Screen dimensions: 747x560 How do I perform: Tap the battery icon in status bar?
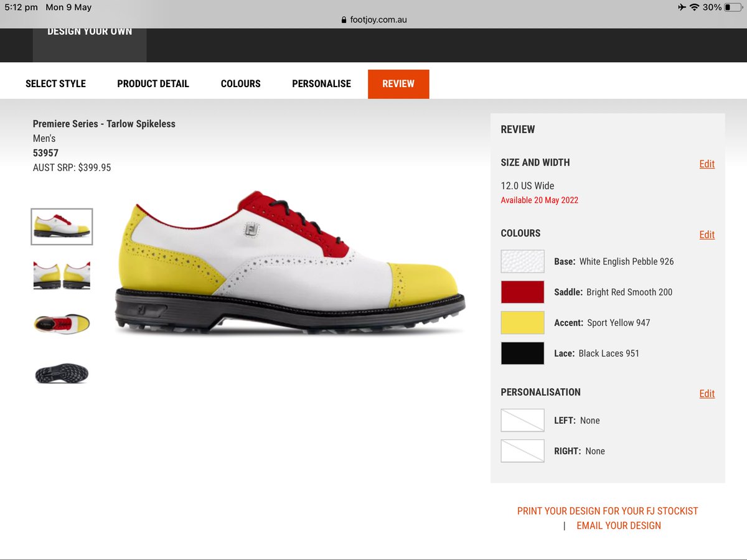point(733,7)
